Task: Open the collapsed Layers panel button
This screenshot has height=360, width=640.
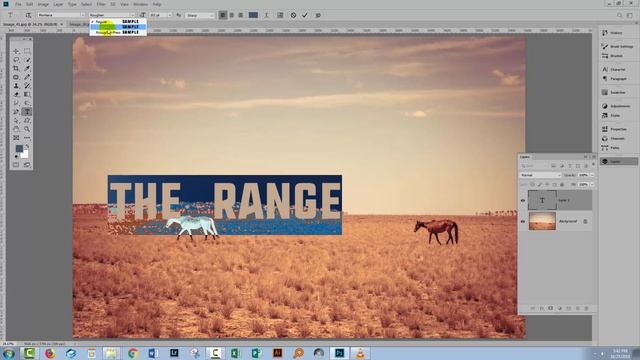Action: pyautogui.click(x=619, y=162)
